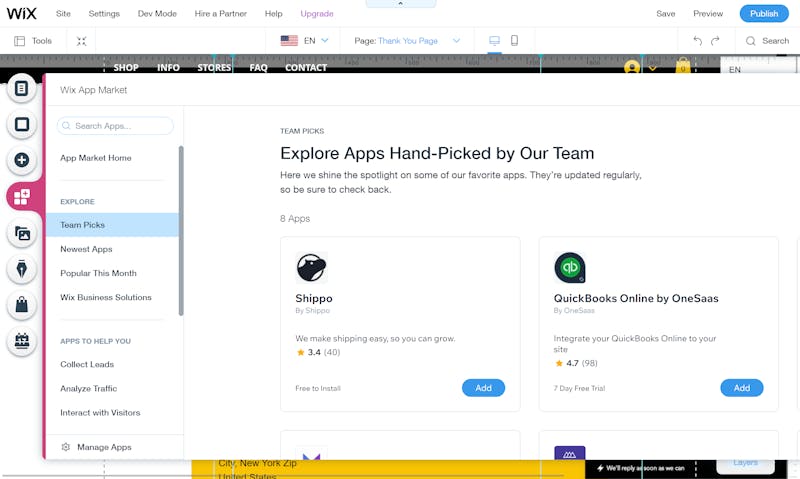800x479 pixels.
Task: Open the Menus & Pages sidebar icon
Action: 21,89
